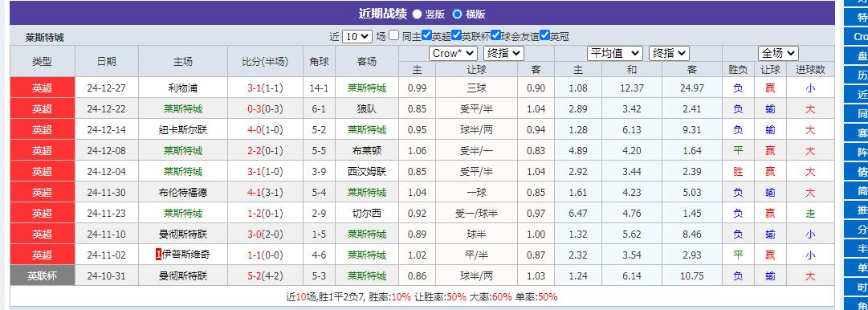Image resolution: width=868 pixels, height=310 pixels.
Task: Click 布伦特福德 home team link
Action: point(183,193)
